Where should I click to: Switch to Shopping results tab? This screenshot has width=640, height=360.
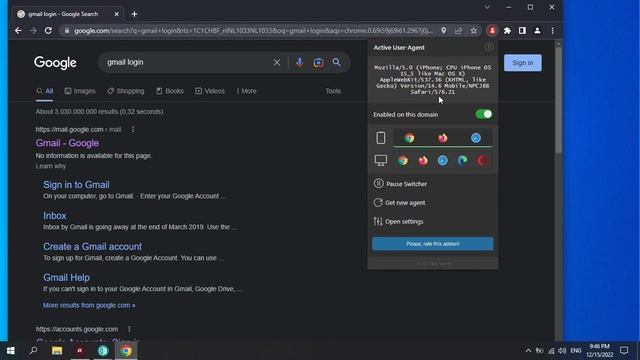click(x=126, y=91)
